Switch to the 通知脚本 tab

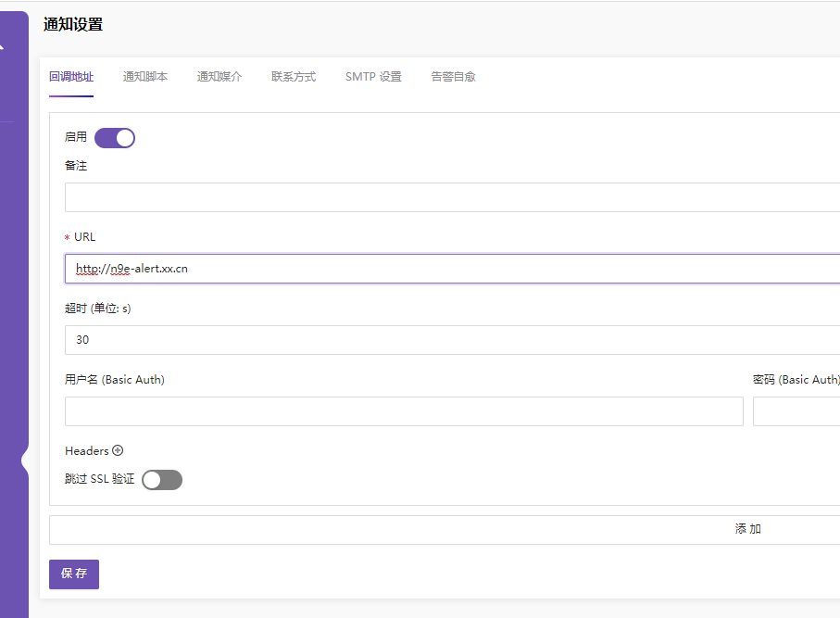point(145,77)
